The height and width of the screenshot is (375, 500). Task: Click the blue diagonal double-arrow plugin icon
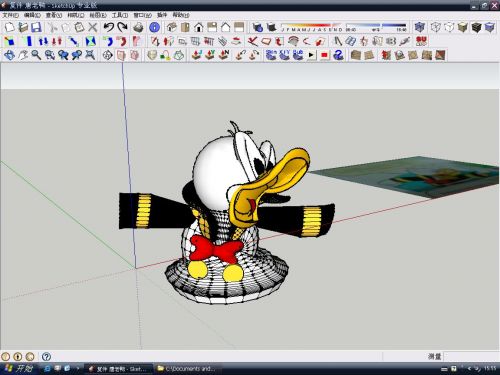point(73,41)
